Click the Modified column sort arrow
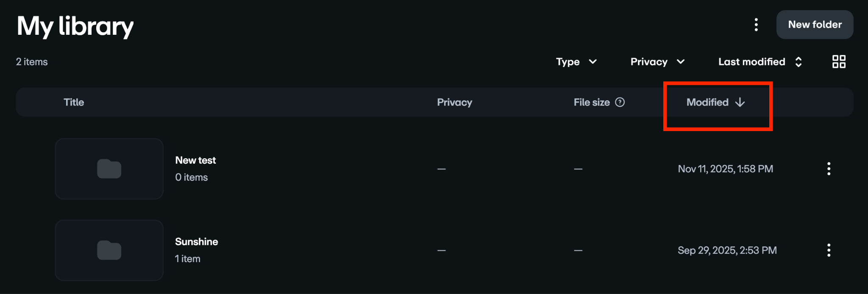Viewport: 868px width, 294px height. coord(740,102)
